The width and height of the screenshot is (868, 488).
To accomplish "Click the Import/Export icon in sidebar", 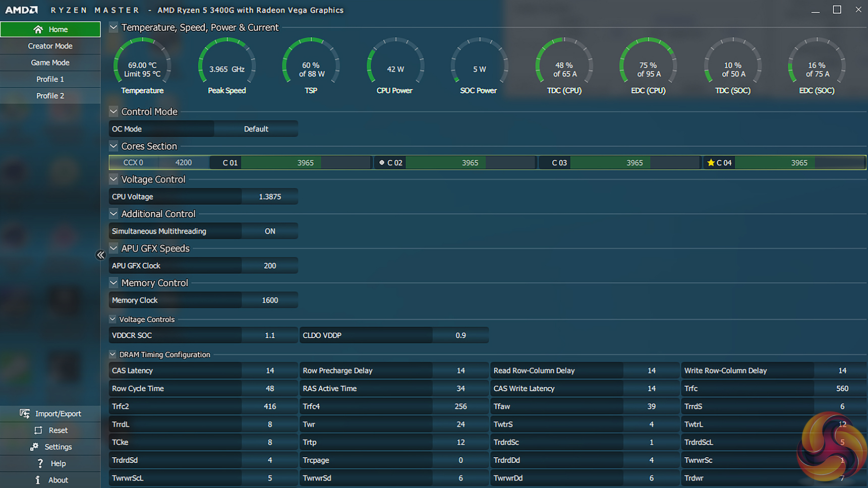I will (x=25, y=413).
